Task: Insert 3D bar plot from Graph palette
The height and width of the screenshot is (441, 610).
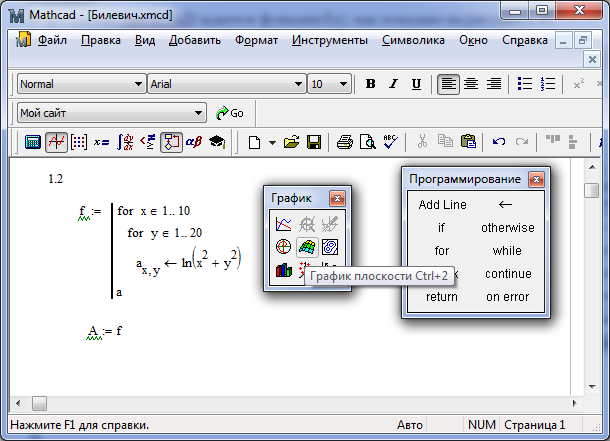Action: click(284, 270)
